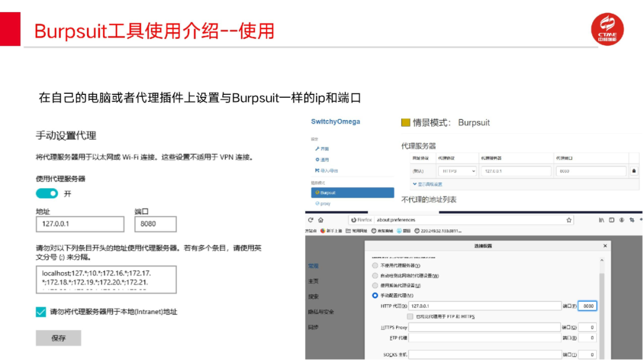Open the 搜索 preferences category
The image size is (644, 363).
314,296
